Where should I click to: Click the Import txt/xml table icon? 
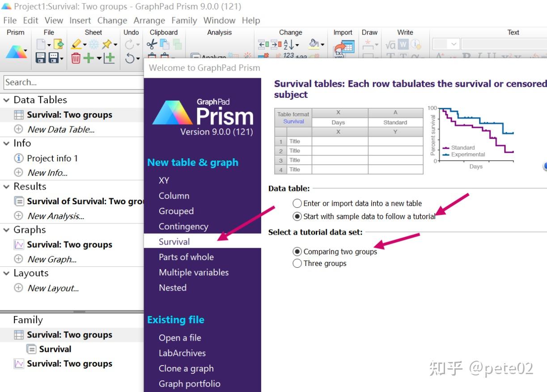pos(344,48)
